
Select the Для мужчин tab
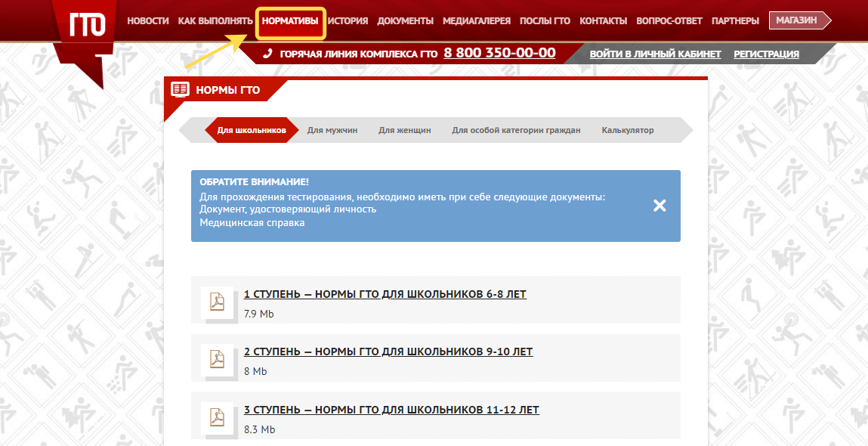click(x=332, y=130)
